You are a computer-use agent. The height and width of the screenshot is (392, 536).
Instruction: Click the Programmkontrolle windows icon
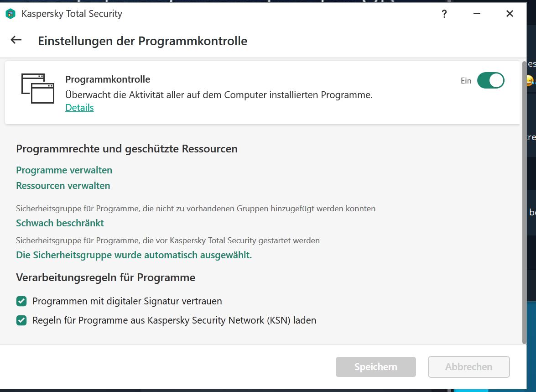(38, 88)
